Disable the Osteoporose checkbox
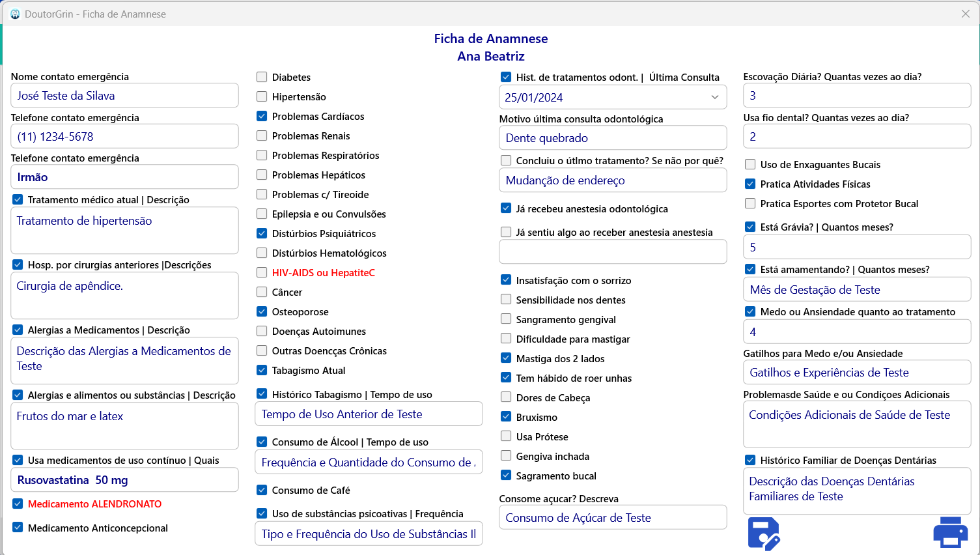This screenshot has width=980, height=555. pyautogui.click(x=262, y=311)
